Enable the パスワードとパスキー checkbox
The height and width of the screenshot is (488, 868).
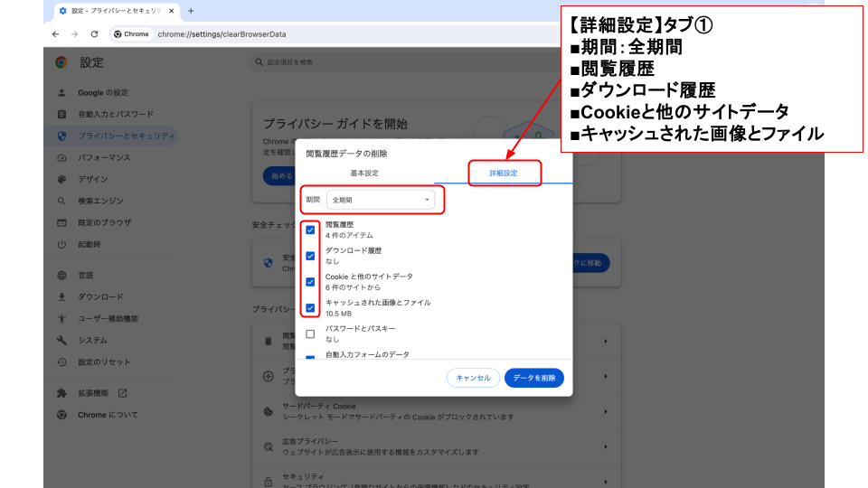click(310, 334)
